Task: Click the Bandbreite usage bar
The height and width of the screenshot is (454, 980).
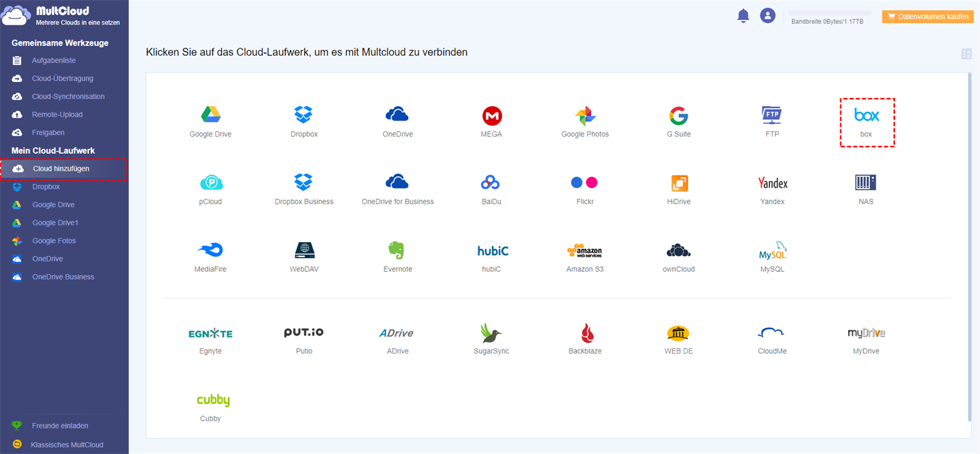Action: coord(830,13)
